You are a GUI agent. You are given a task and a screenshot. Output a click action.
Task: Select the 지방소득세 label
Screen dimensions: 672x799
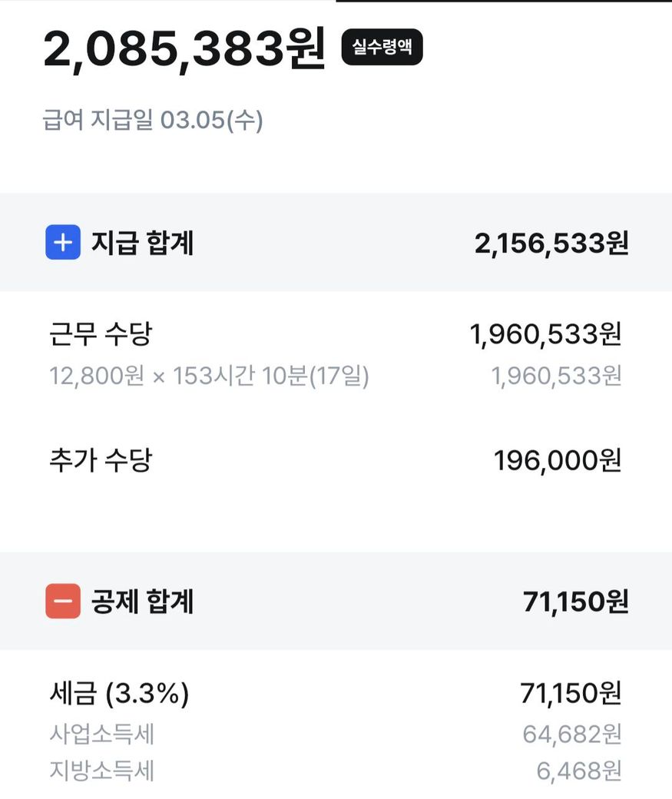[x=102, y=771]
